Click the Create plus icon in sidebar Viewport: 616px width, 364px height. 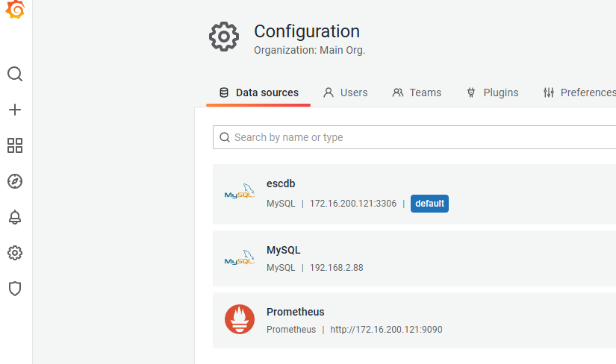(15, 110)
